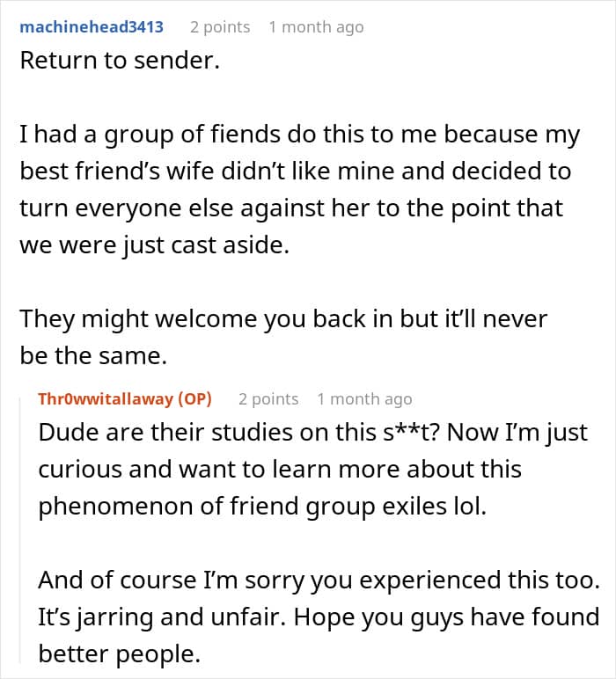Open the timestamp on the OP's reply
Screen dimensions: 616x679
tap(364, 398)
